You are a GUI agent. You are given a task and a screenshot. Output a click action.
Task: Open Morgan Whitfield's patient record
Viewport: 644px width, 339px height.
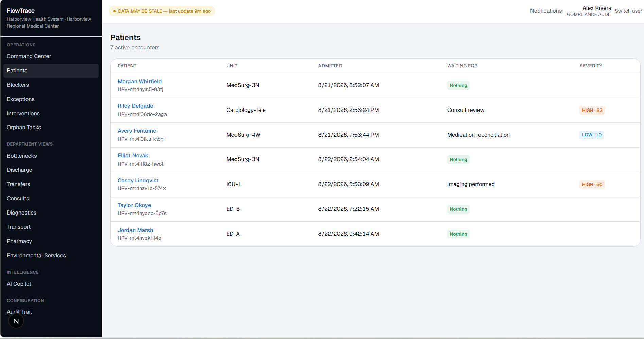140,82
